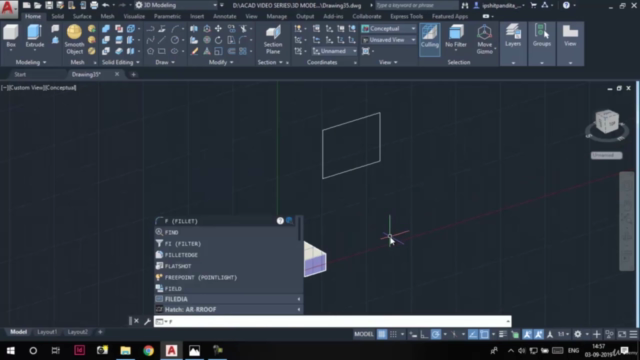Expand the Modify panel arrow
The image size is (640, 360).
232,62
